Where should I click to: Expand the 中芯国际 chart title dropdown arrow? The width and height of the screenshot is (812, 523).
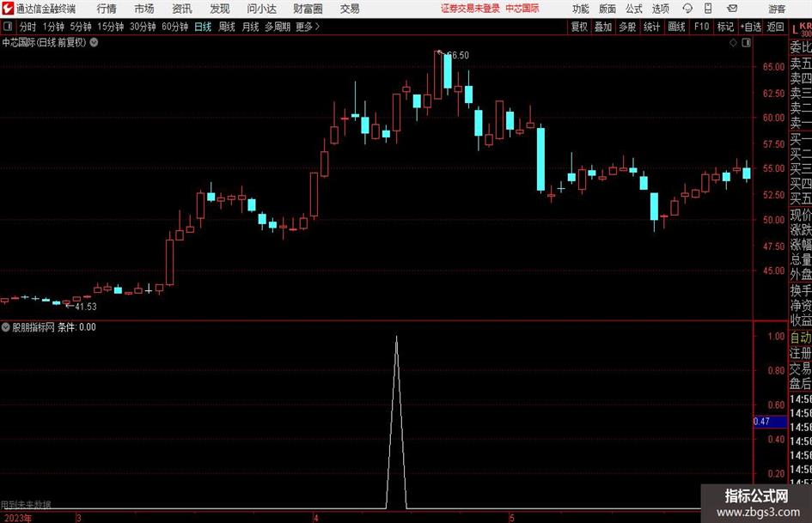coord(94,42)
